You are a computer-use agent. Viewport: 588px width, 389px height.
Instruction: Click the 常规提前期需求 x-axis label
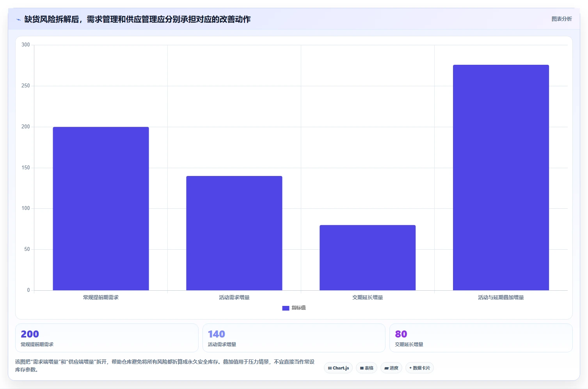click(x=101, y=297)
